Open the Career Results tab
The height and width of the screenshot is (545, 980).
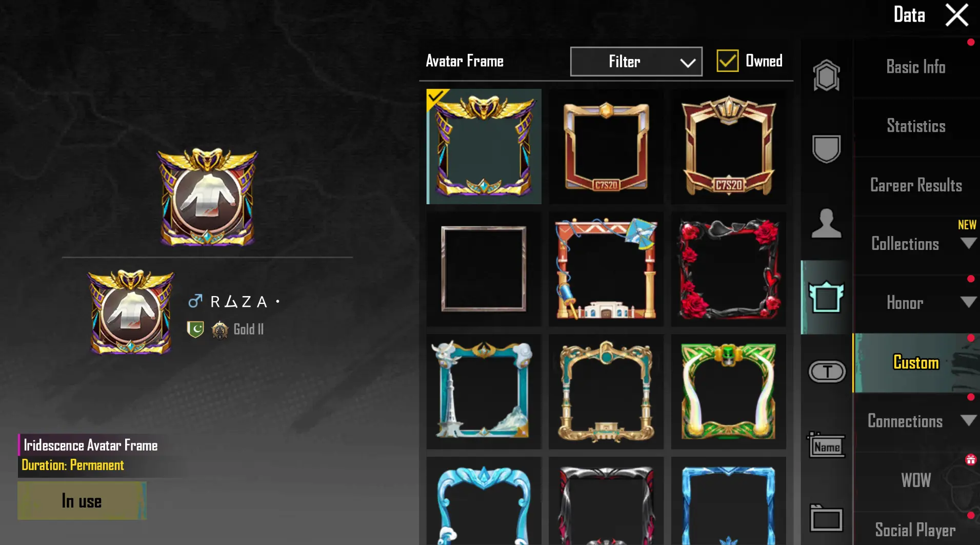click(x=916, y=185)
